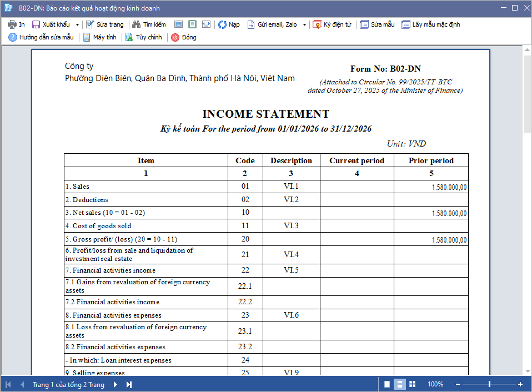532x392 pixels.
Task: Click the zoom slider handle
Action: (x=489, y=384)
